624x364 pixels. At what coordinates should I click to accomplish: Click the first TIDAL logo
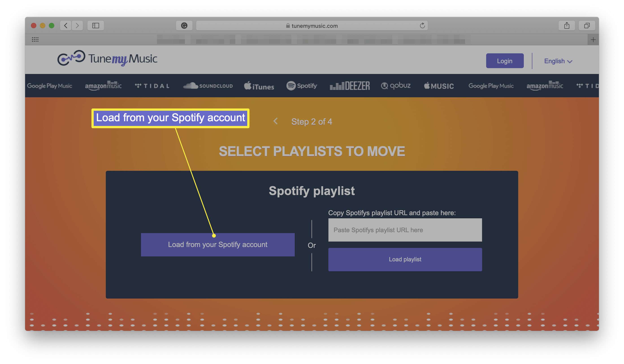pyautogui.click(x=152, y=86)
